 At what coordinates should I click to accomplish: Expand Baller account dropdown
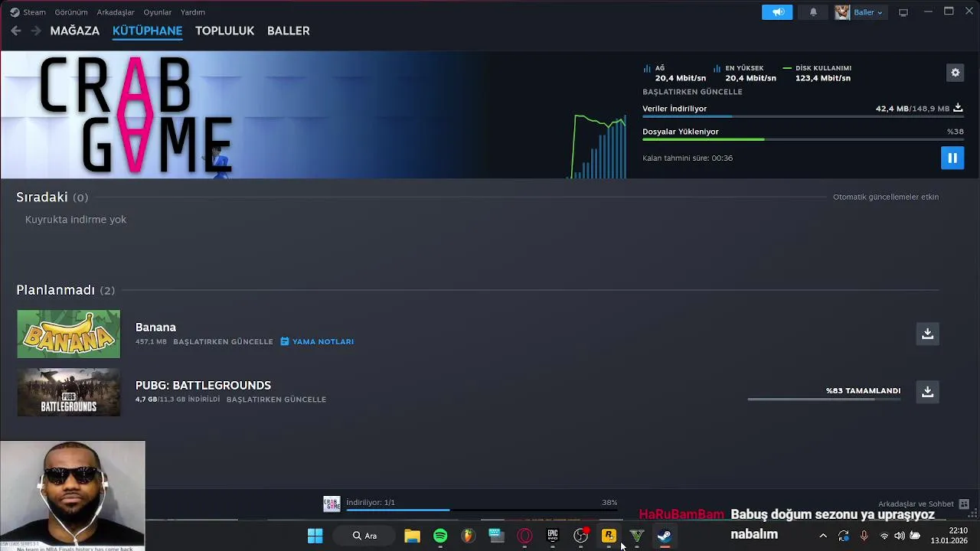point(868,12)
